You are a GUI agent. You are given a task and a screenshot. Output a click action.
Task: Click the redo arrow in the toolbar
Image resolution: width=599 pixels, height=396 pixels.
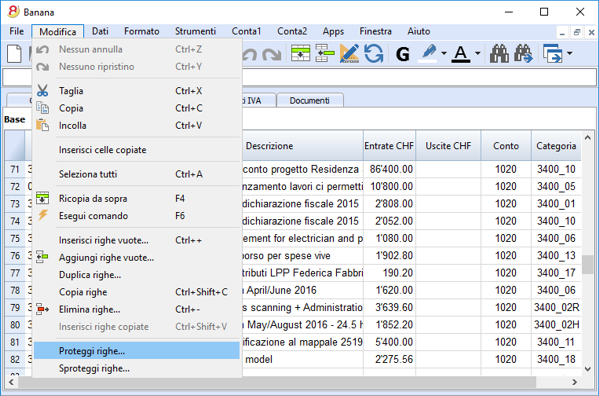[271, 54]
